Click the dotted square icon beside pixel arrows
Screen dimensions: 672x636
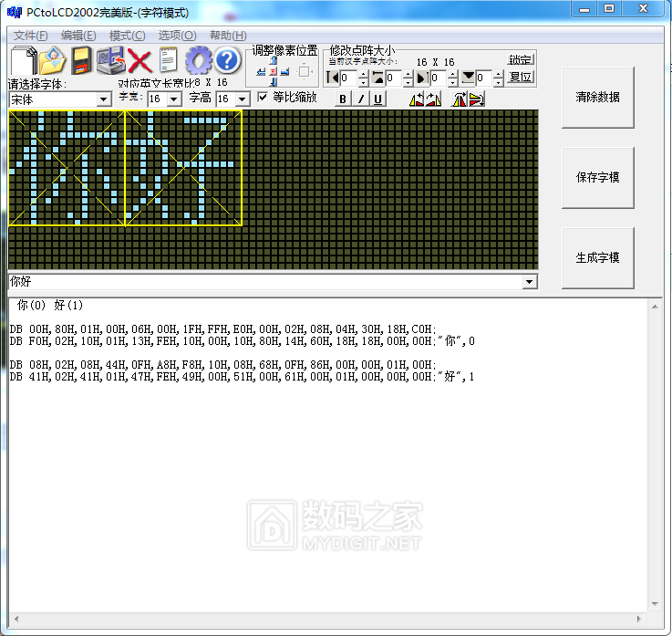pos(305,71)
